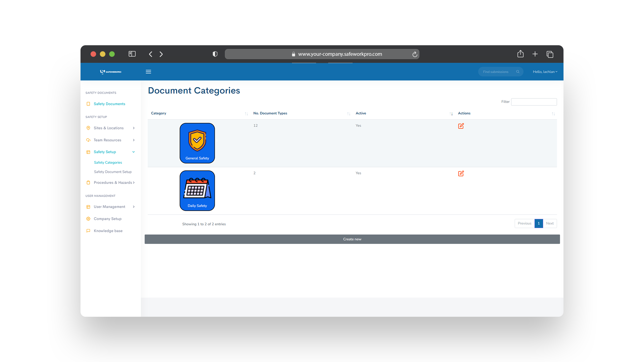Click the Team Resources sidebar icon
The height and width of the screenshot is (362, 644).
88,140
